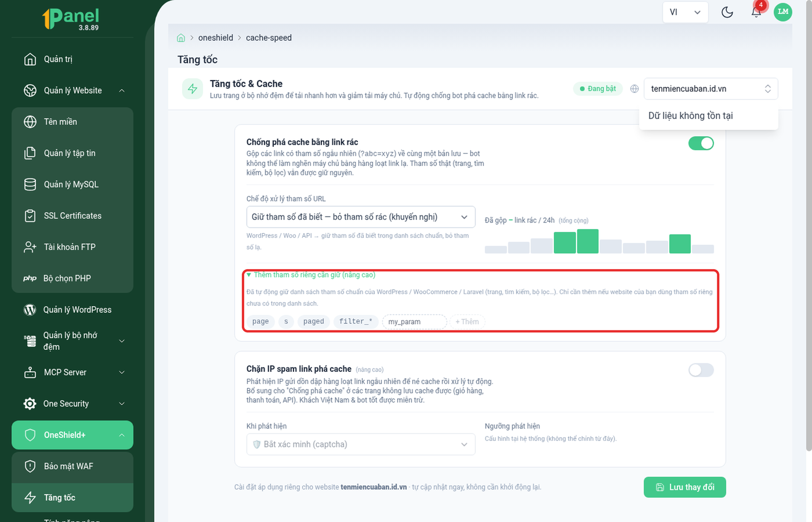Click the 1Panel logo
Image resolution: width=812 pixels, height=522 pixels.
pos(72,19)
